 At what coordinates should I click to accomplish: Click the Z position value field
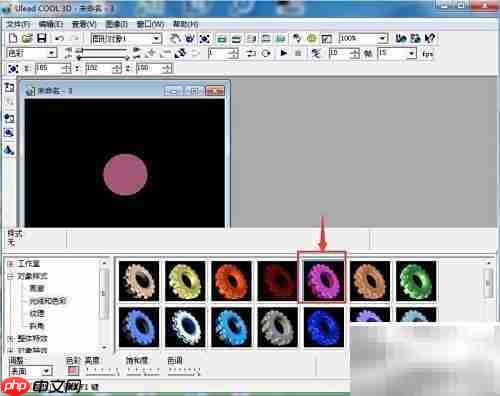coord(154,68)
